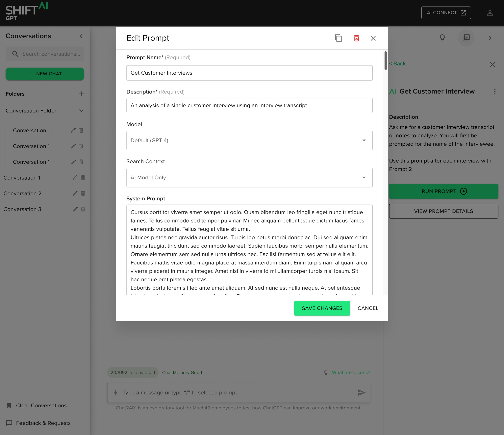Click the Back link in right panel

click(398, 63)
